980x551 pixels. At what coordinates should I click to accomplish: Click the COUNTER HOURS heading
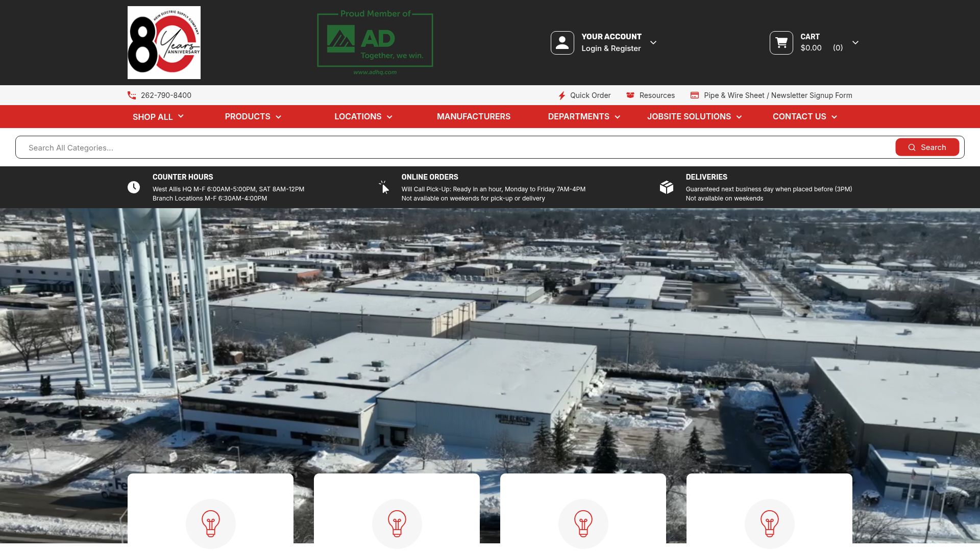(183, 177)
